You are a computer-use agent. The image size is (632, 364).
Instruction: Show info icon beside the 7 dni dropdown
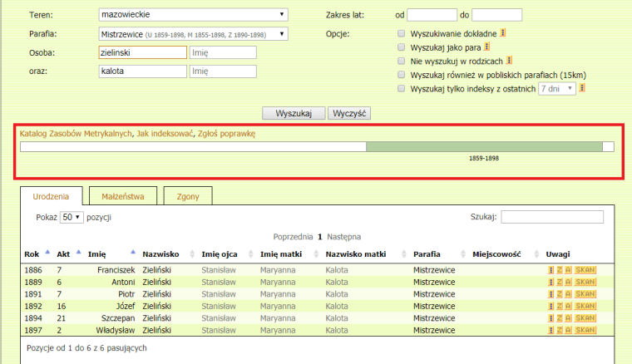[582, 88]
